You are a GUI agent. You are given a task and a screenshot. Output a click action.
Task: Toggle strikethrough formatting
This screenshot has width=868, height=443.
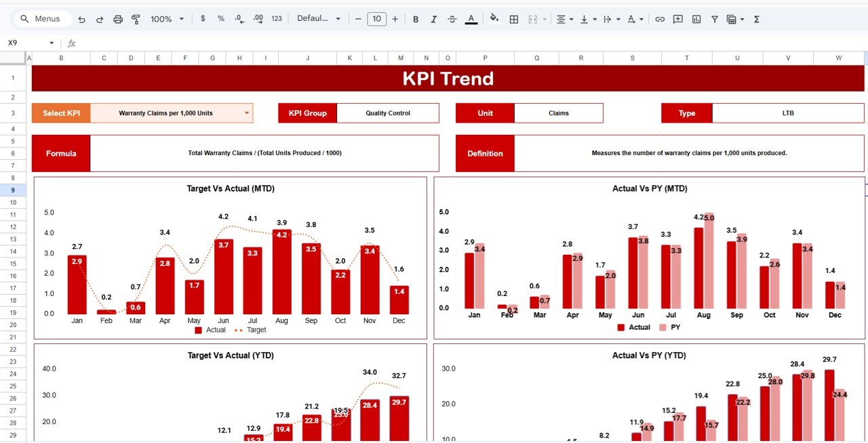[x=452, y=19]
